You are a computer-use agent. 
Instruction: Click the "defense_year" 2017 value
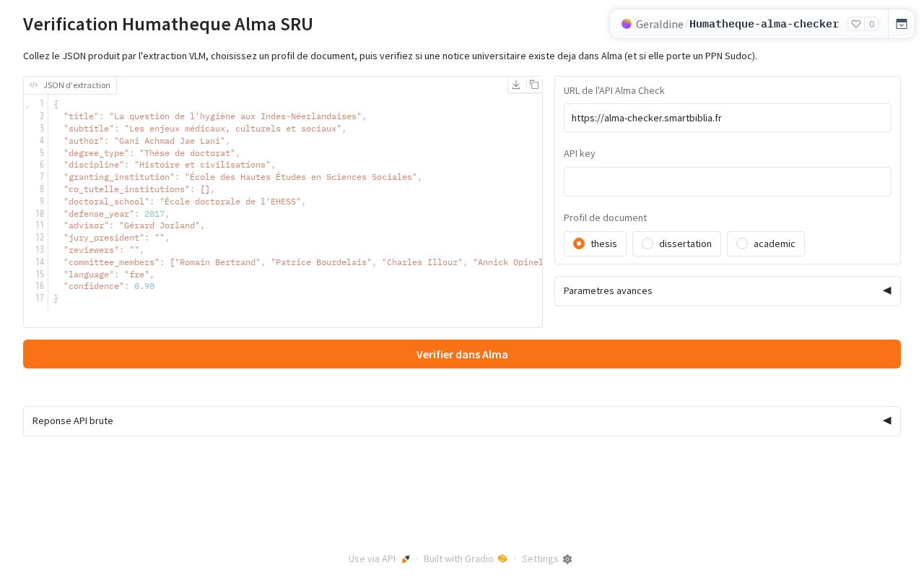[x=154, y=214]
